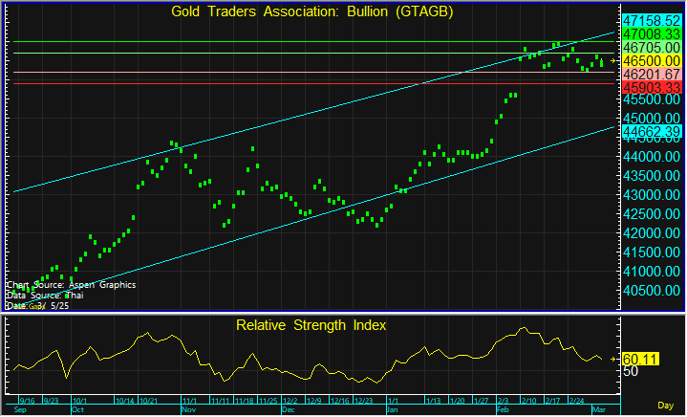Click the cyan 44662.39 channel price label
This screenshot has height=417, width=687.
click(x=651, y=130)
